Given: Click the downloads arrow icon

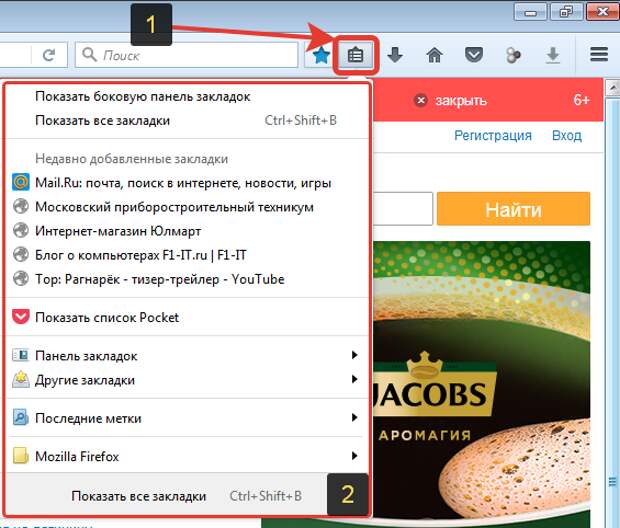Looking at the screenshot, I should 395,55.
